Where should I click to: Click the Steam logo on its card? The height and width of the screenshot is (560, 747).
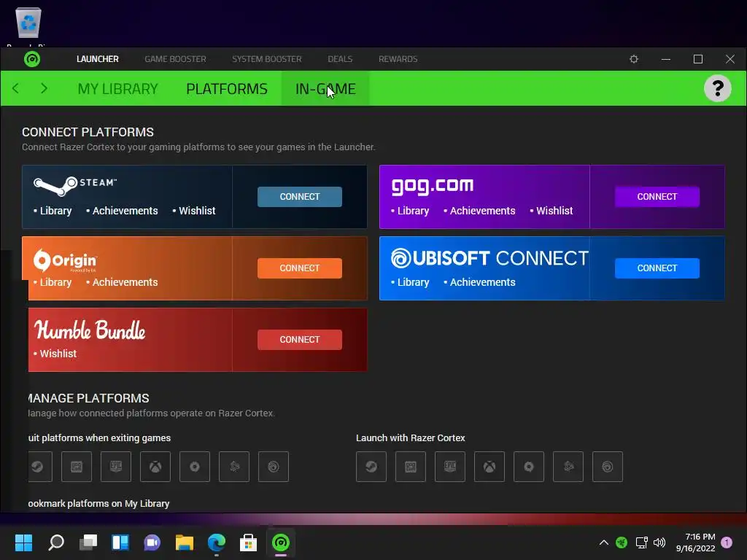coord(75,186)
